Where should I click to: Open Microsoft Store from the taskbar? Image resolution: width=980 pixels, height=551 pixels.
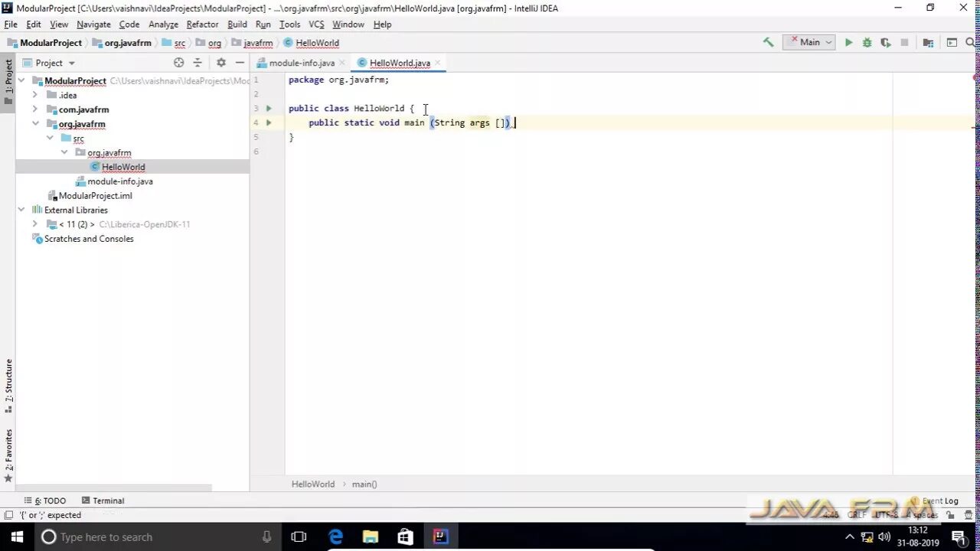(x=405, y=537)
